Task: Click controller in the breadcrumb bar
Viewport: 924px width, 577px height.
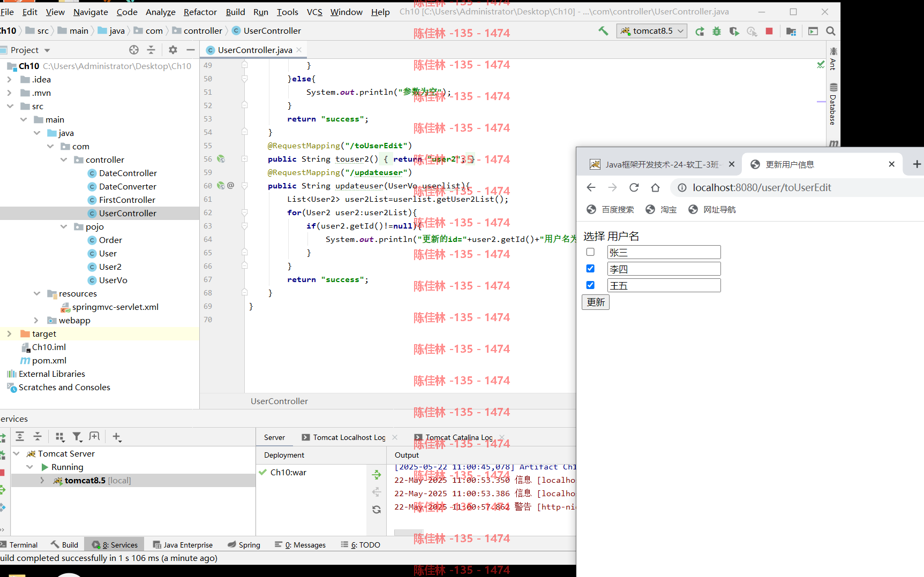Action: click(202, 31)
